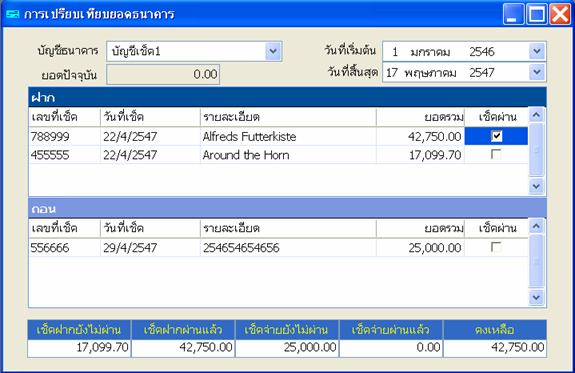The image size is (575, 373).
Task: Select cheque number 455555
Action: coord(50,155)
